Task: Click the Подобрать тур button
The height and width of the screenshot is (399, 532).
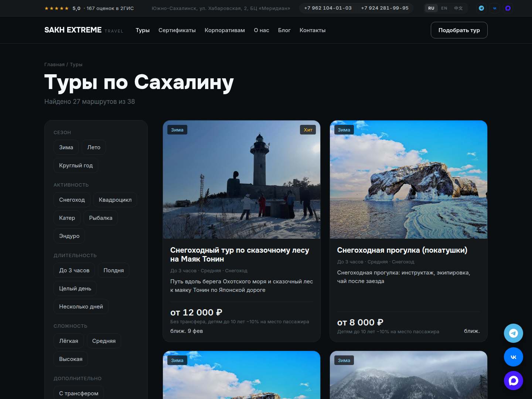Action: click(459, 30)
